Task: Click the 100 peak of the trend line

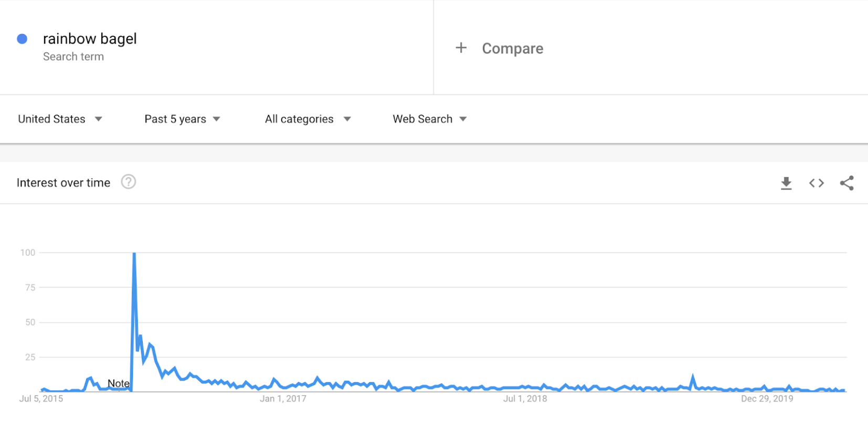Action: (134, 254)
